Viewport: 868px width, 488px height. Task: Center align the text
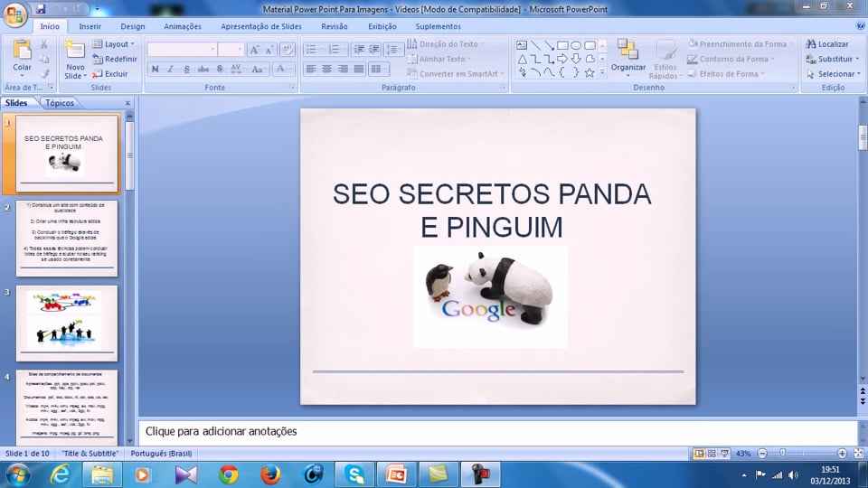(x=327, y=70)
